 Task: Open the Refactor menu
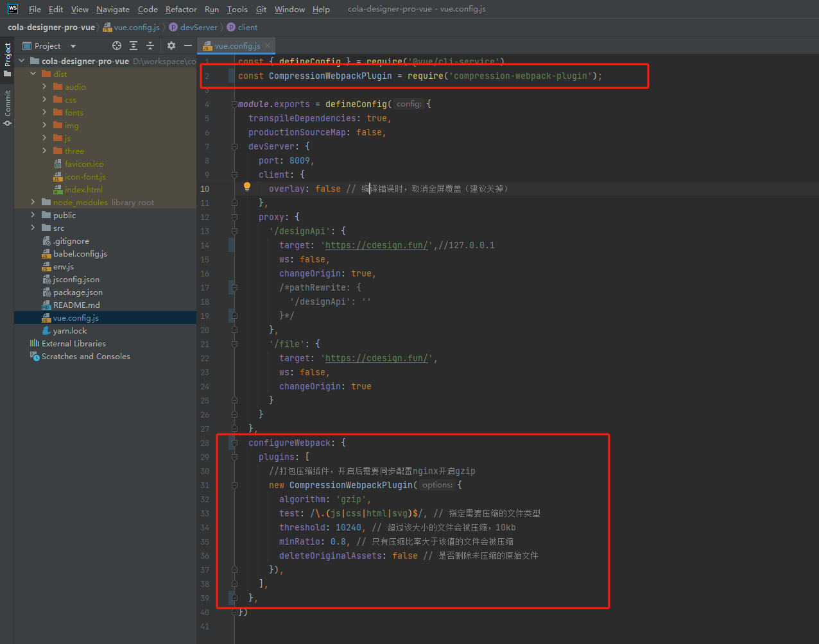click(x=181, y=10)
